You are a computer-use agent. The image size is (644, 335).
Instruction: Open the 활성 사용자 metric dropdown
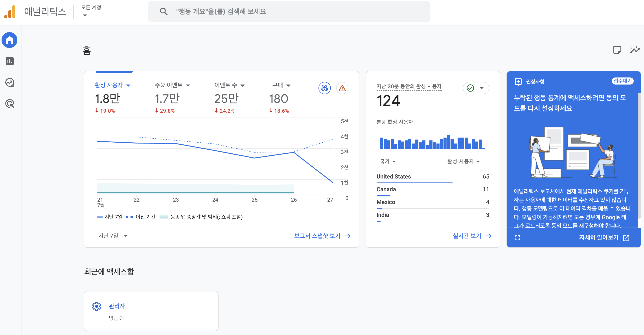[x=112, y=85]
